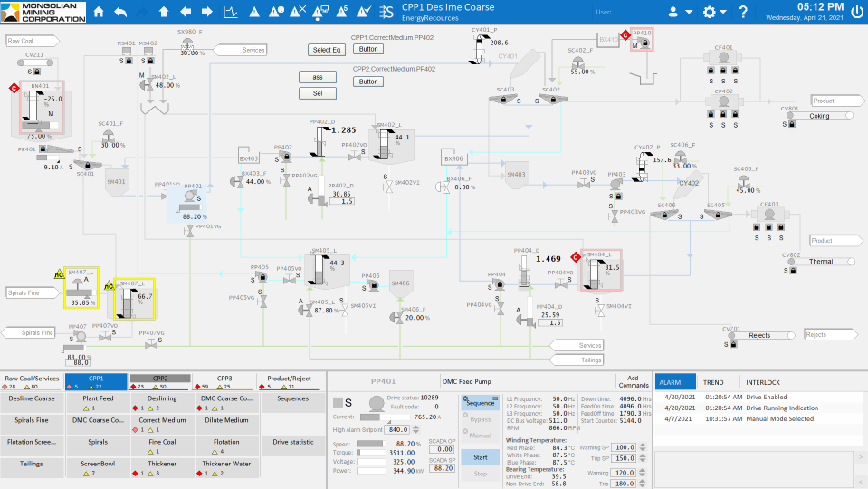The image size is (868, 489).
Task: Click the undo back-arrow icon
Action: click(120, 12)
